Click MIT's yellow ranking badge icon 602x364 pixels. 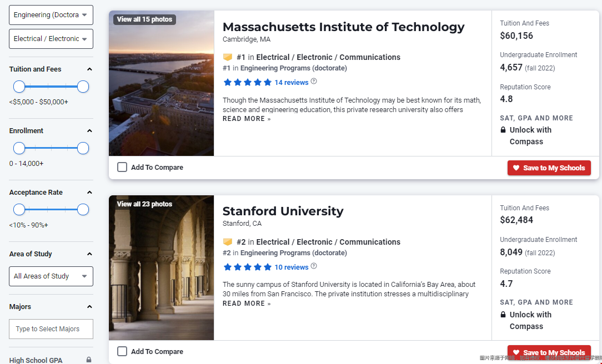tap(228, 57)
